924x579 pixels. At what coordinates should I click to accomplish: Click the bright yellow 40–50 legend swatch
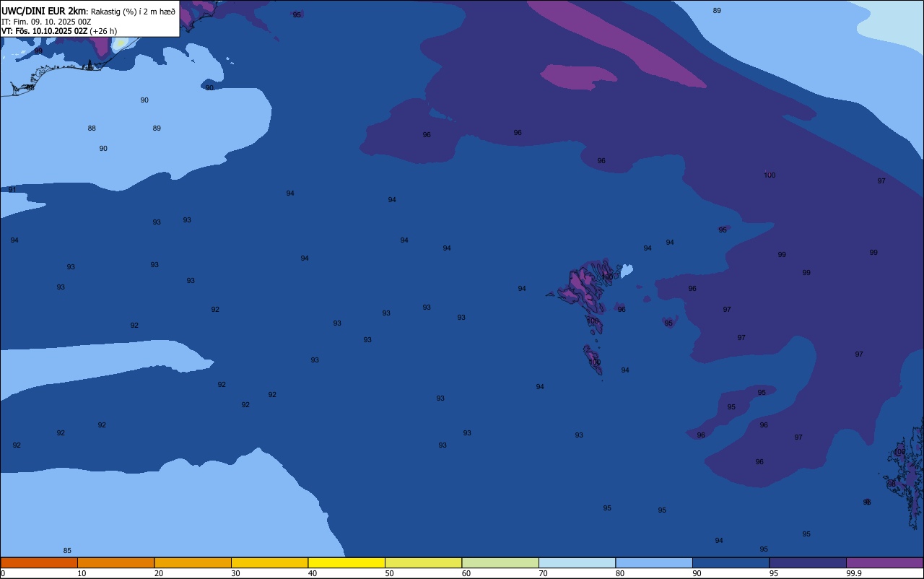346,562
